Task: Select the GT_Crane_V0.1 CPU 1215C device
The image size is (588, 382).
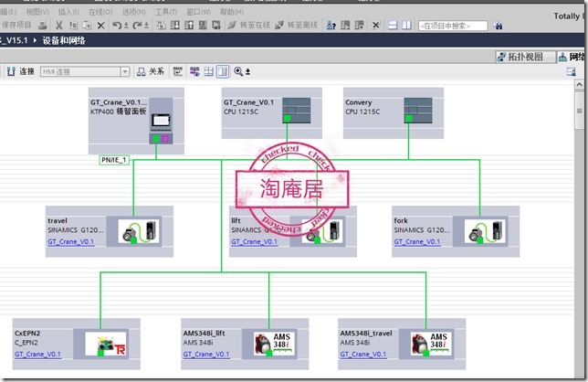Action: click(271, 113)
